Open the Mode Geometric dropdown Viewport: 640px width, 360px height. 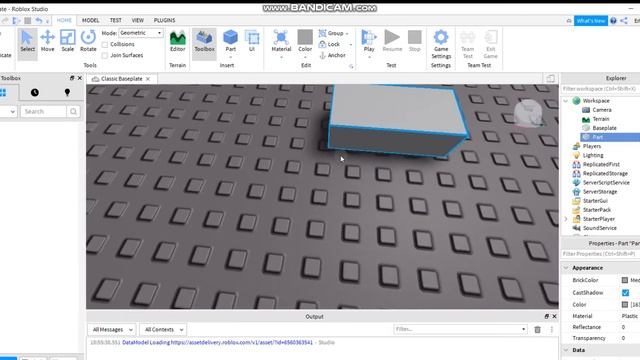point(141,33)
